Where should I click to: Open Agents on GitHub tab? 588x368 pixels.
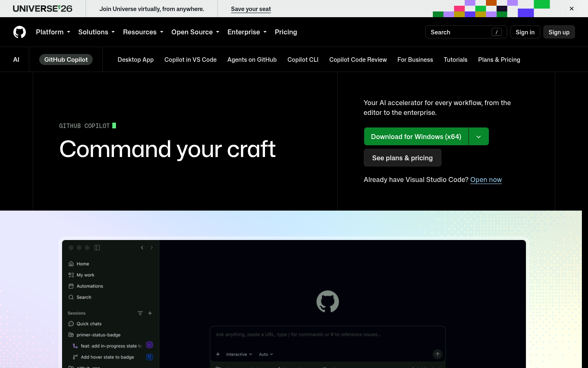(252, 60)
